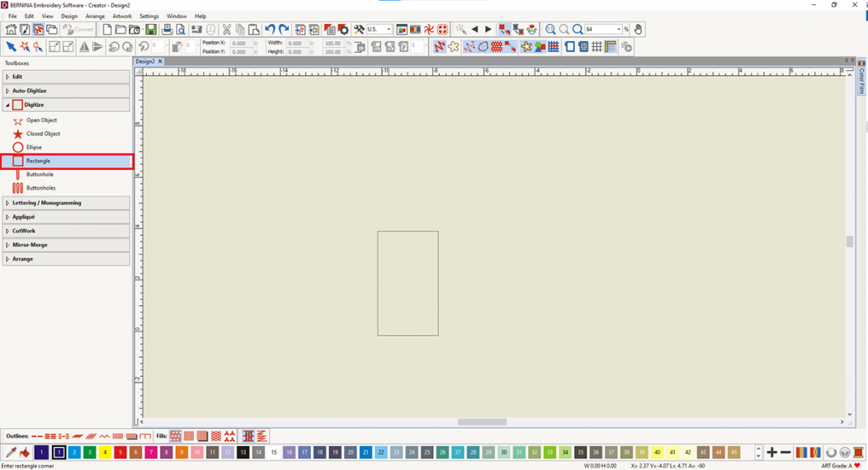
Task: Open the Artwork menu
Action: pyautogui.click(x=121, y=16)
